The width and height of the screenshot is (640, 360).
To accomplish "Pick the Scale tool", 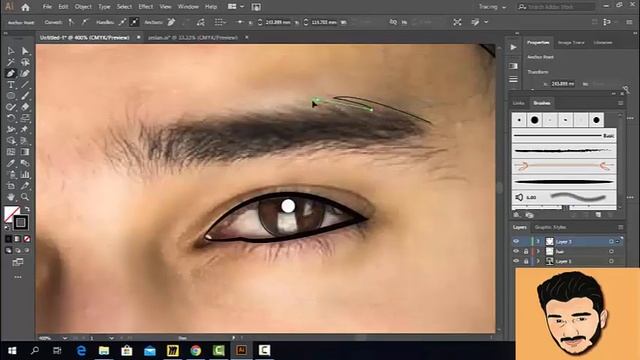I will click(25, 118).
